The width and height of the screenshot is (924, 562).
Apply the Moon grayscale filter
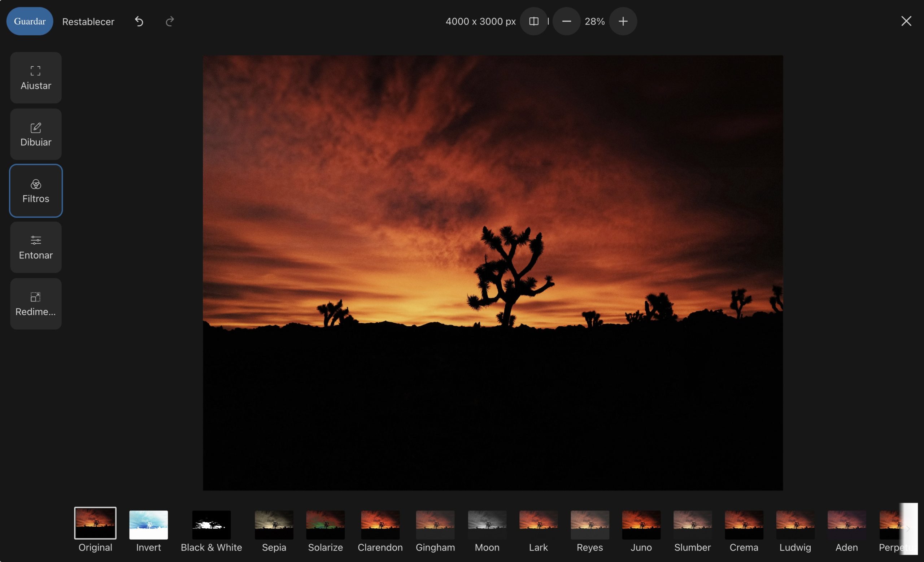[x=487, y=524]
